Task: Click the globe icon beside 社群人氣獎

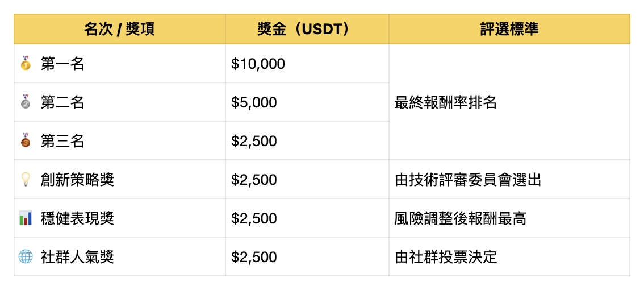Action: 26,257
